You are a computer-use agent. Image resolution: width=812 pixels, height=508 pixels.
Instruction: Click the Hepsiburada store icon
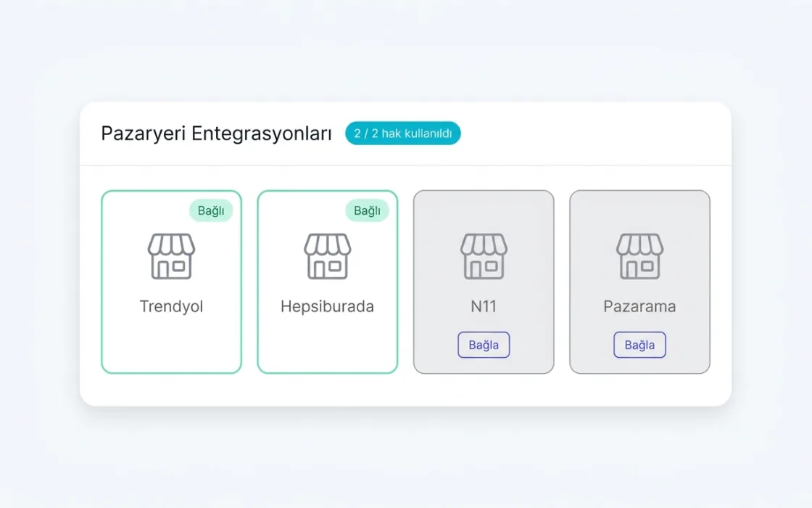coord(327,256)
